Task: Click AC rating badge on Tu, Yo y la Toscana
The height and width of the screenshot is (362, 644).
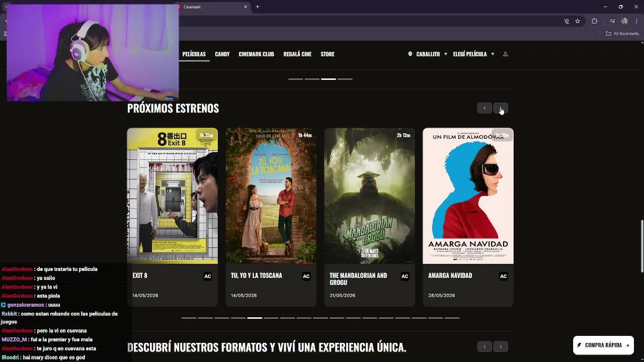Action: pos(306,276)
